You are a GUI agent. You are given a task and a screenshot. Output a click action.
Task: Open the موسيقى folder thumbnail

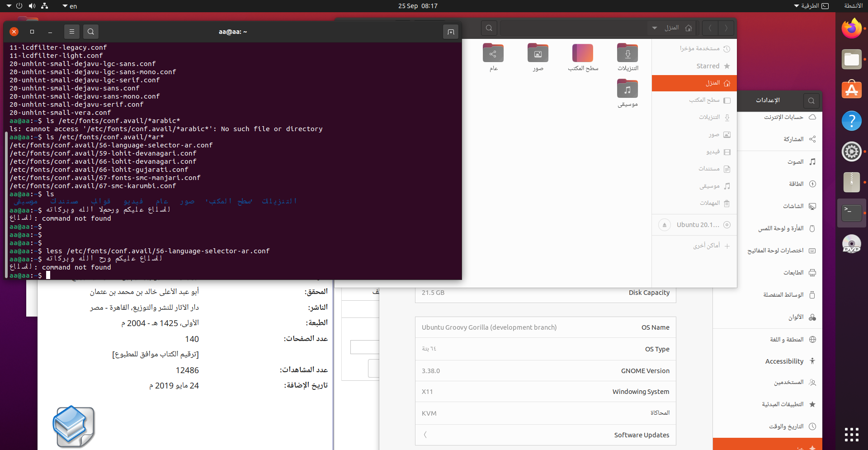627,89
